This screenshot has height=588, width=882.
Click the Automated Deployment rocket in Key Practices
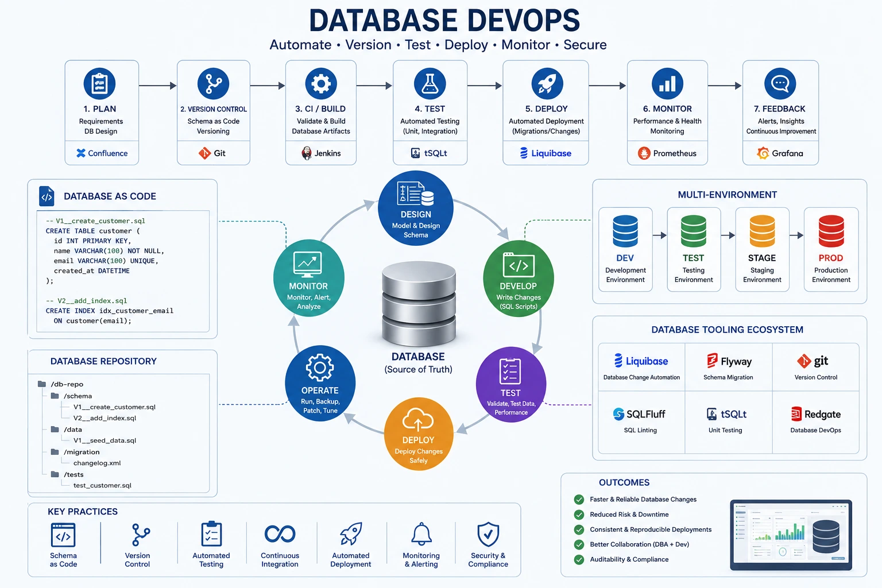tap(351, 534)
